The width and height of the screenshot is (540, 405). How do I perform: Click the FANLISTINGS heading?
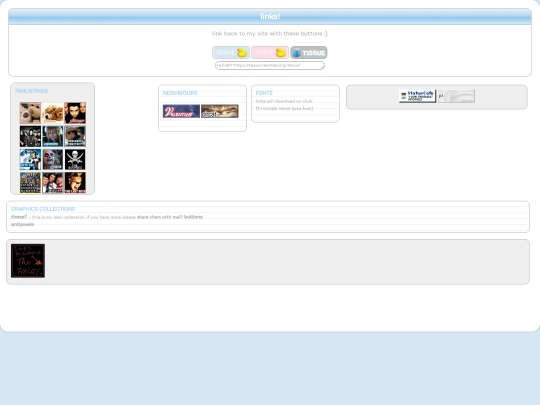(x=31, y=91)
